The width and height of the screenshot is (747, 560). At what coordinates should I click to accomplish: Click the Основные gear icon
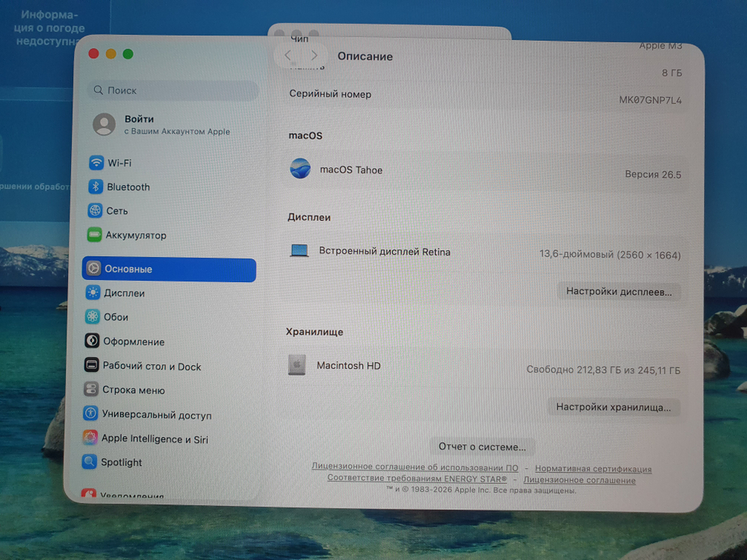[x=93, y=269]
